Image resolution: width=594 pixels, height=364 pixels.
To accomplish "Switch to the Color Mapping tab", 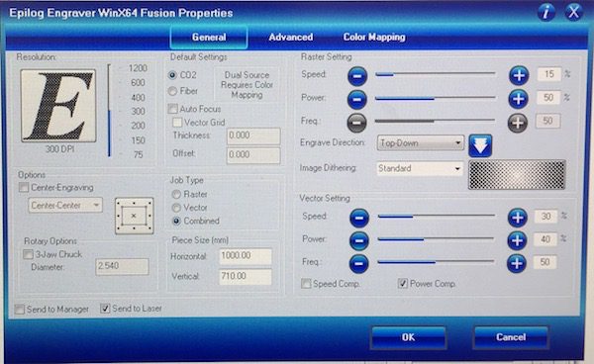I will [374, 37].
